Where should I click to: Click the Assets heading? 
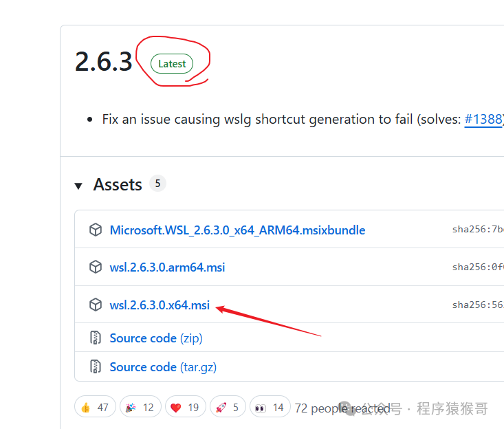(118, 185)
